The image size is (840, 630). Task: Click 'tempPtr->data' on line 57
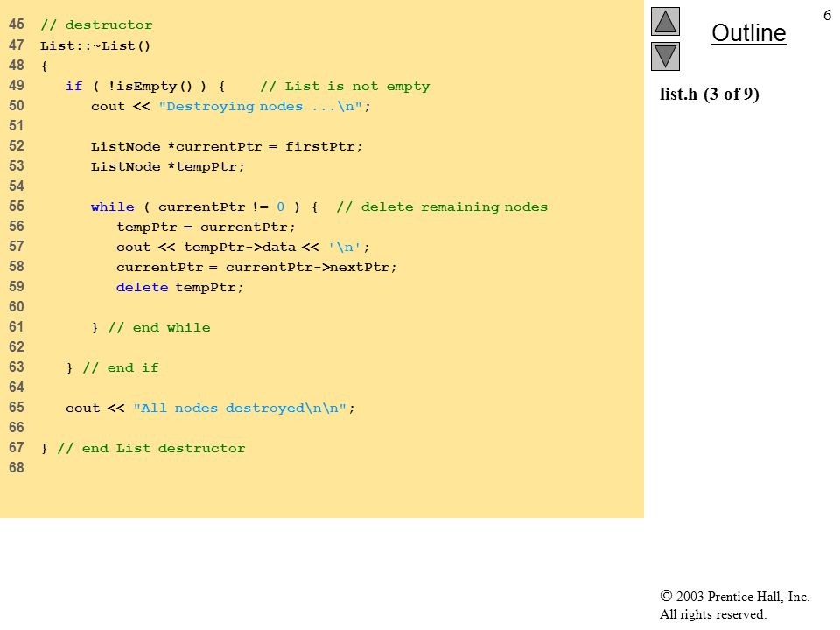coord(240,247)
